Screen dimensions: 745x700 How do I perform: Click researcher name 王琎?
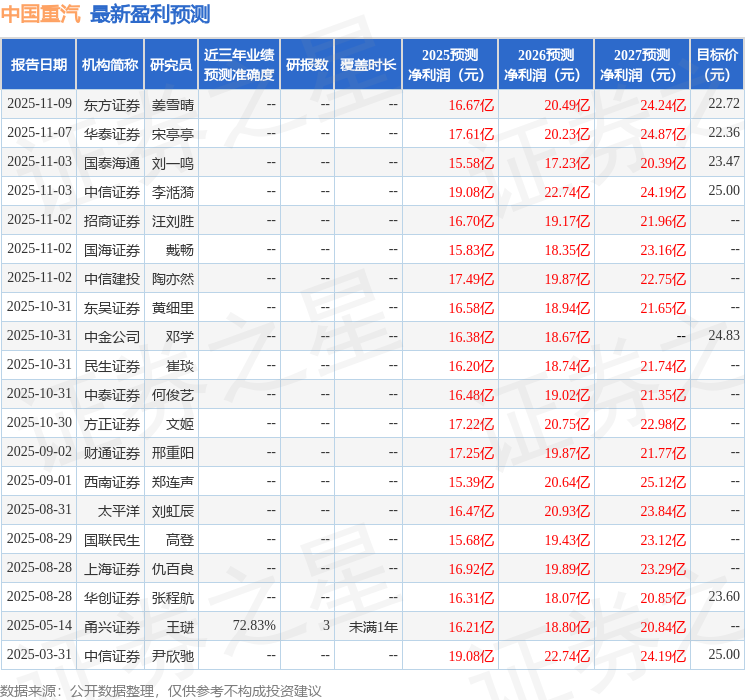click(x=180, y=627)
